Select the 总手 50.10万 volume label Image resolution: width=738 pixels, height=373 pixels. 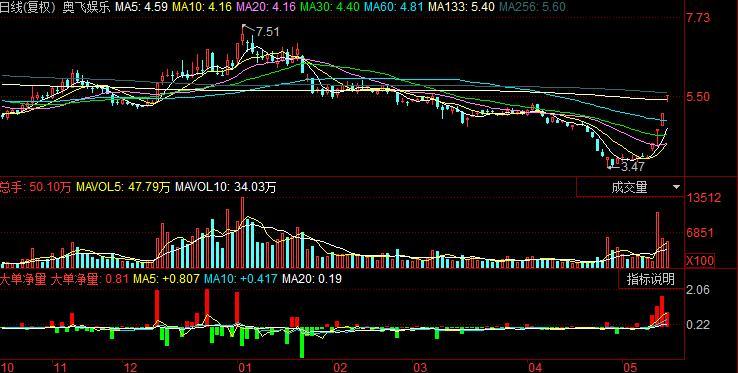(x=35, y=187)
